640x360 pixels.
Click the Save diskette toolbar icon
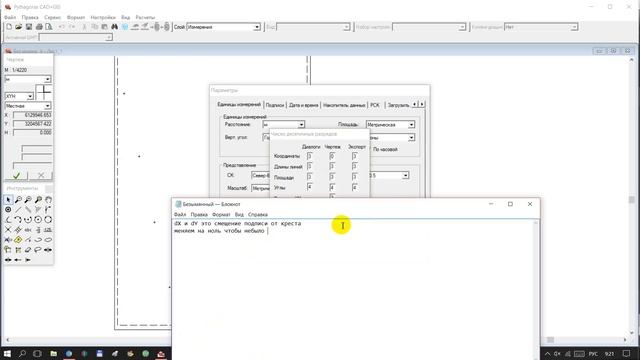coord(29,27)
